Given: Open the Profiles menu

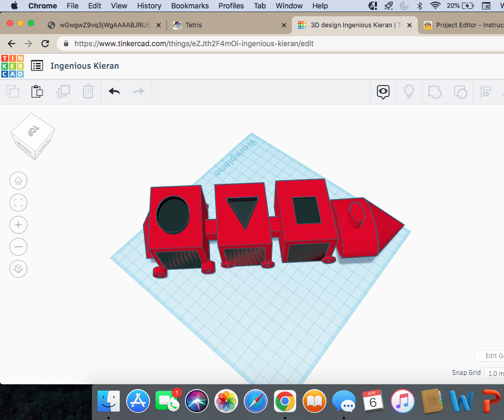Looking at the screenshot, I should (231, 6).
